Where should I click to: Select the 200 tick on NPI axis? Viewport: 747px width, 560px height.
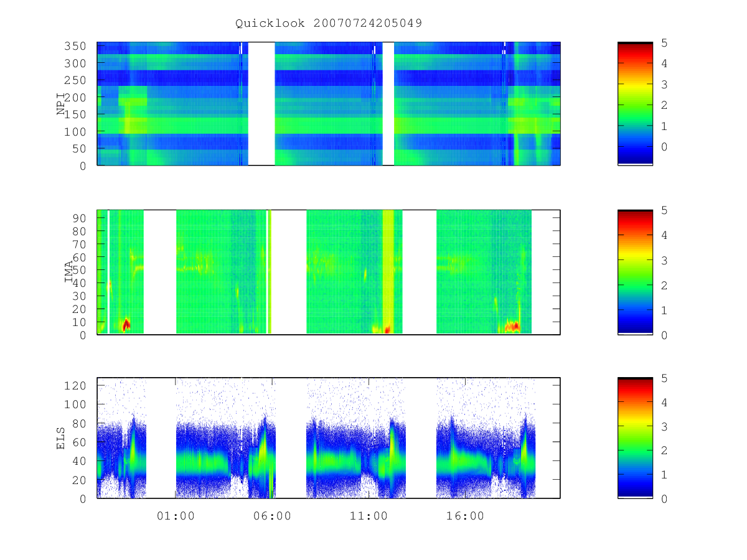pos(76,98)
